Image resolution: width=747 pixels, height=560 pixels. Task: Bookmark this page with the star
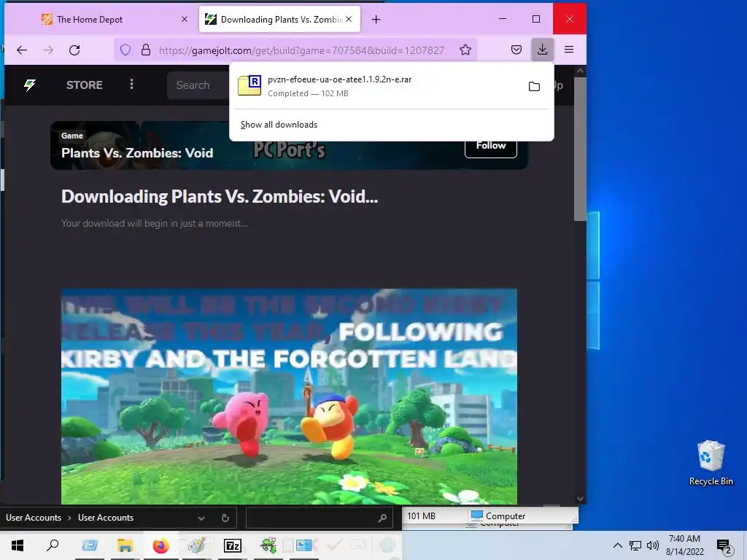(465, 50)
